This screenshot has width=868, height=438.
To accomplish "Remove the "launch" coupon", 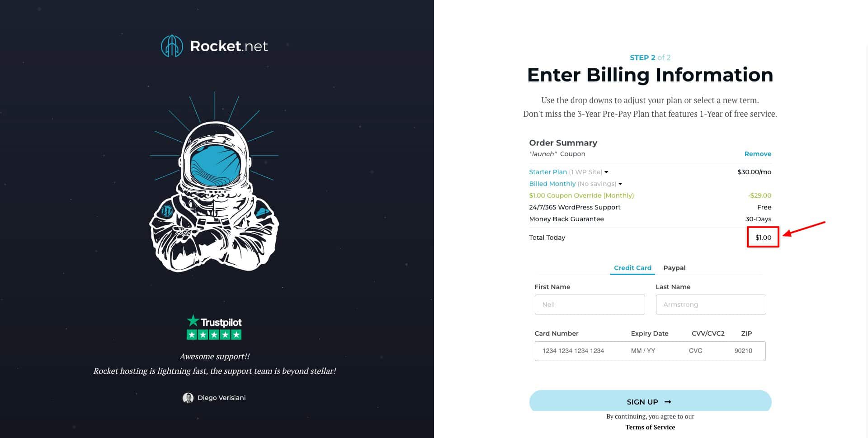I will pos(758,154).
